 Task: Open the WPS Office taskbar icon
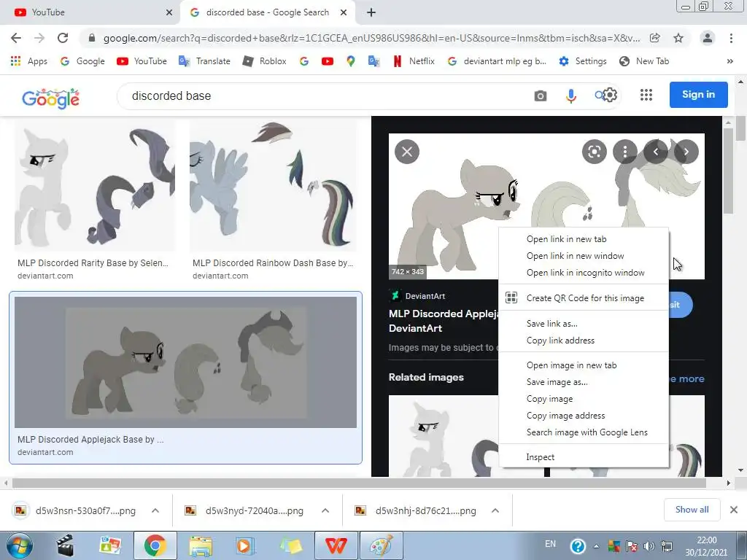tap(336, 545)
